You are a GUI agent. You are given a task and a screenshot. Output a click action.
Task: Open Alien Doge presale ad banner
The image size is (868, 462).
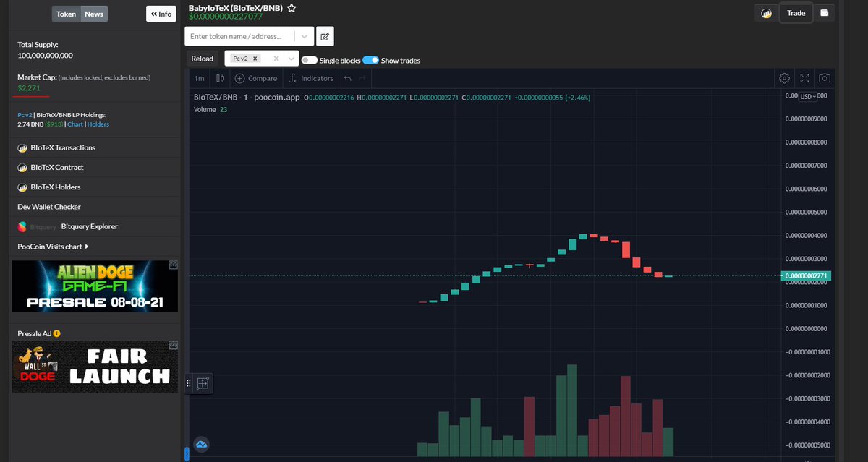95,286
